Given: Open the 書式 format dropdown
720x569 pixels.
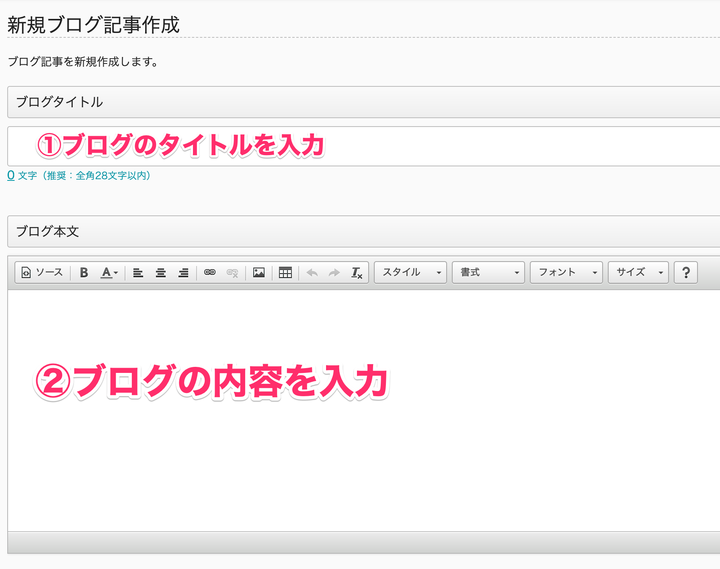Looking at the screenshot, I should click(x=488, y=272).
